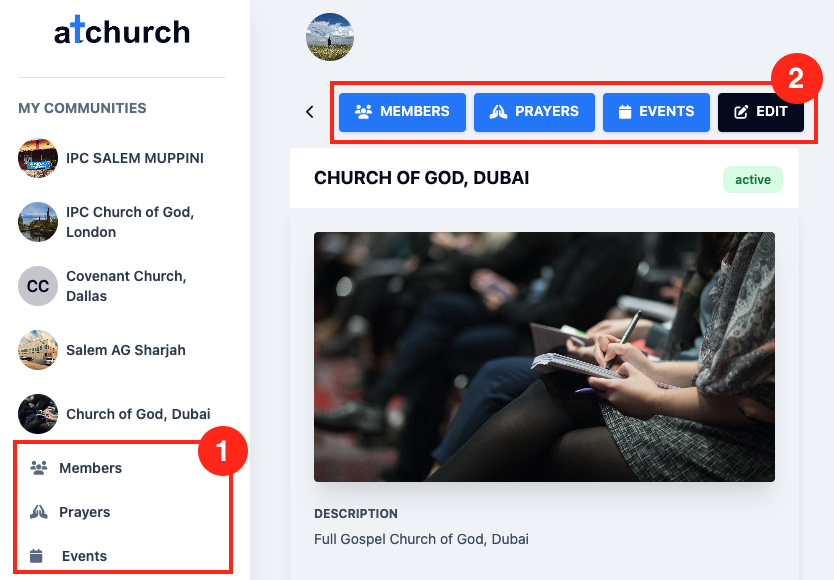The image size is (834, 580).
Task: Click the church cover photo
Action: (x=544, y=357)
